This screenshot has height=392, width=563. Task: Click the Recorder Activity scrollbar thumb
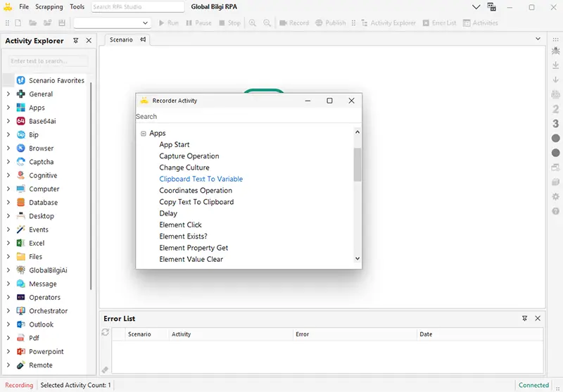(358, 165)
